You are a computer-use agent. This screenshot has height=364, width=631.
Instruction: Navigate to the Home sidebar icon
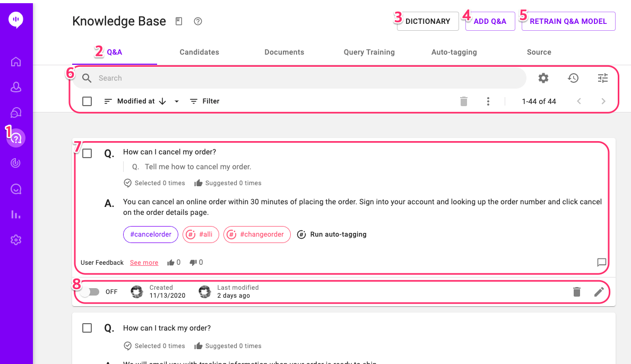16,62
